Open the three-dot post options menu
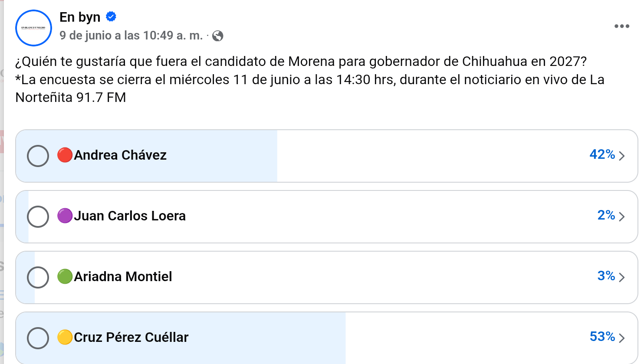 [x=621, y=26]
